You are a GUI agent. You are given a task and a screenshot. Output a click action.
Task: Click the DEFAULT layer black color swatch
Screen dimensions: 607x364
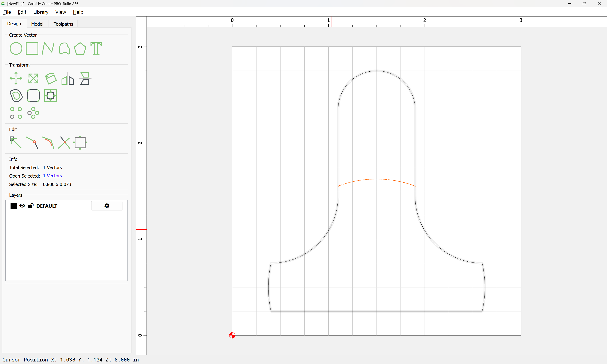click(x=14, y=206)
